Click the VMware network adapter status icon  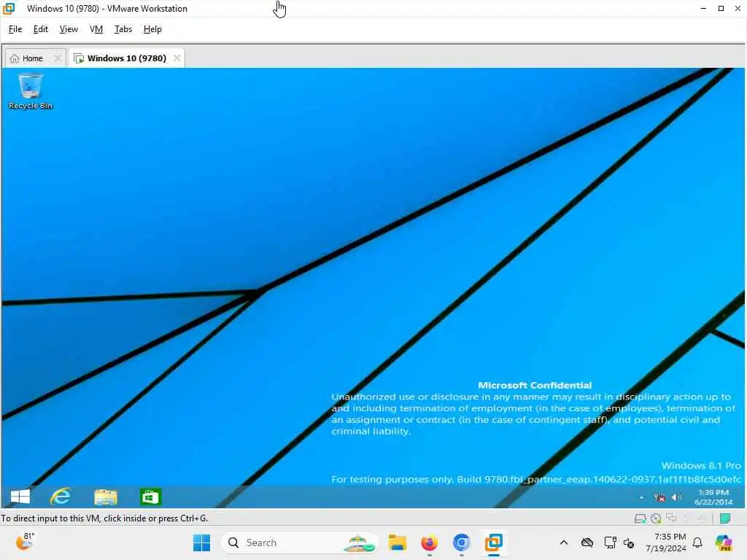click(672, 518)
